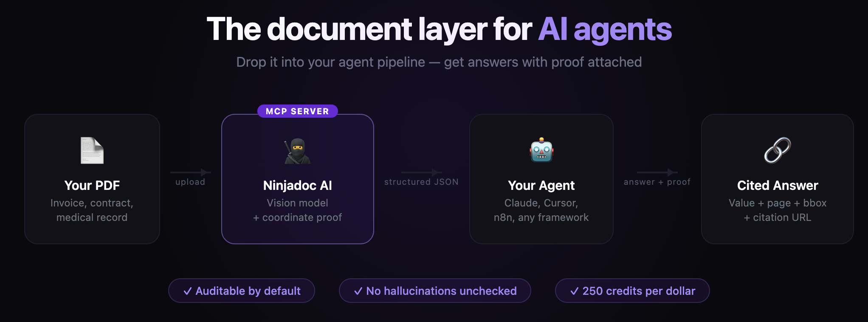This screenshot has width=868, height=322.
Task: Click checkmark in 250 credits per dollar
Action: [575, 291]
